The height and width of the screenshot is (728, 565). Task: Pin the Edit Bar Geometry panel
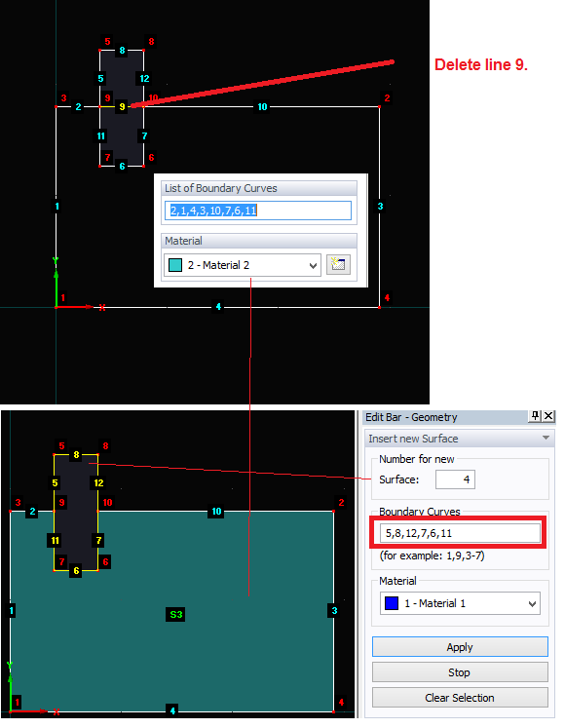pos(535,416)
